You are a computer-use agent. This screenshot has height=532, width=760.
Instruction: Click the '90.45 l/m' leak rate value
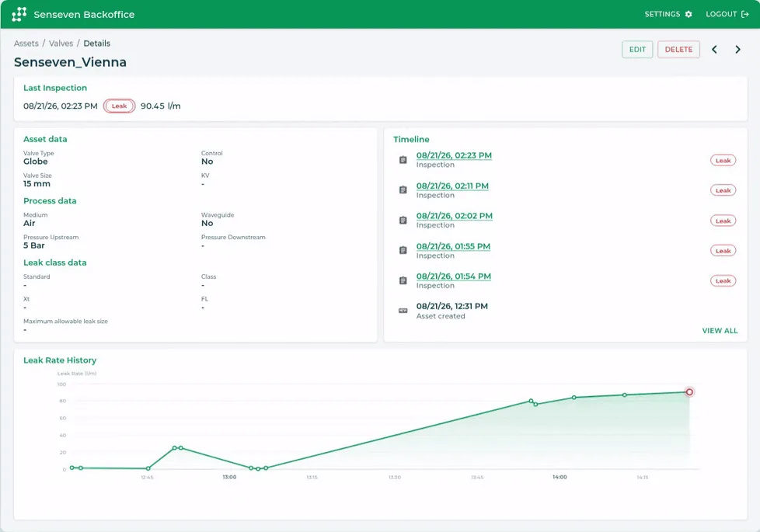[160, 106]
